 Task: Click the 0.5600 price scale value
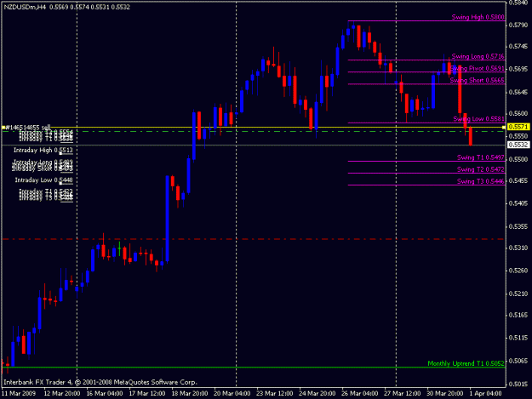coord(518,113)
